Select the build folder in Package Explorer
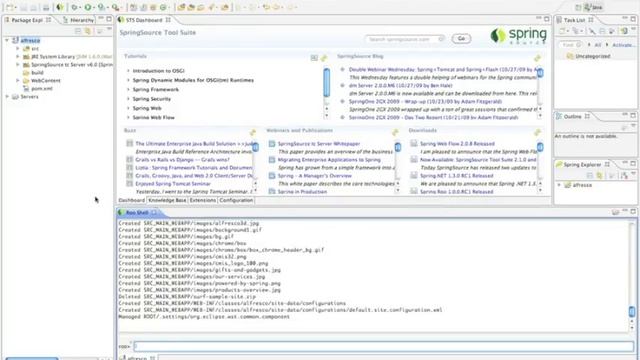 click(37, 73)
